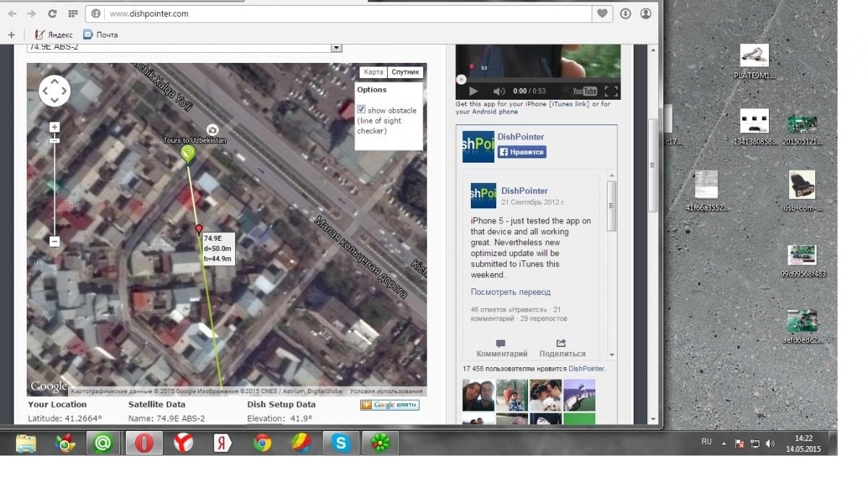Zoom out the map with minus button
Screen dimensions: 868x488
pos(54,241)
